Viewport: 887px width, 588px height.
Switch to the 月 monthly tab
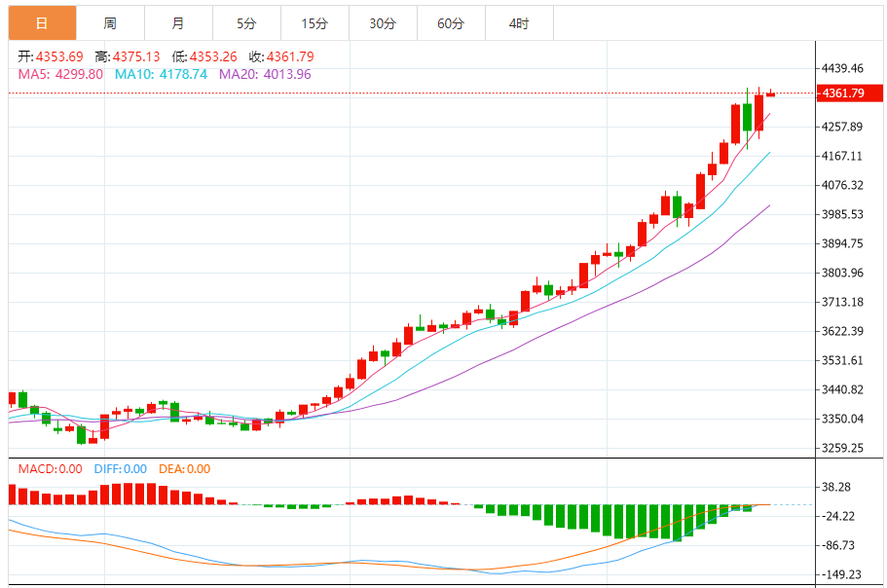(x=178, y=23)
